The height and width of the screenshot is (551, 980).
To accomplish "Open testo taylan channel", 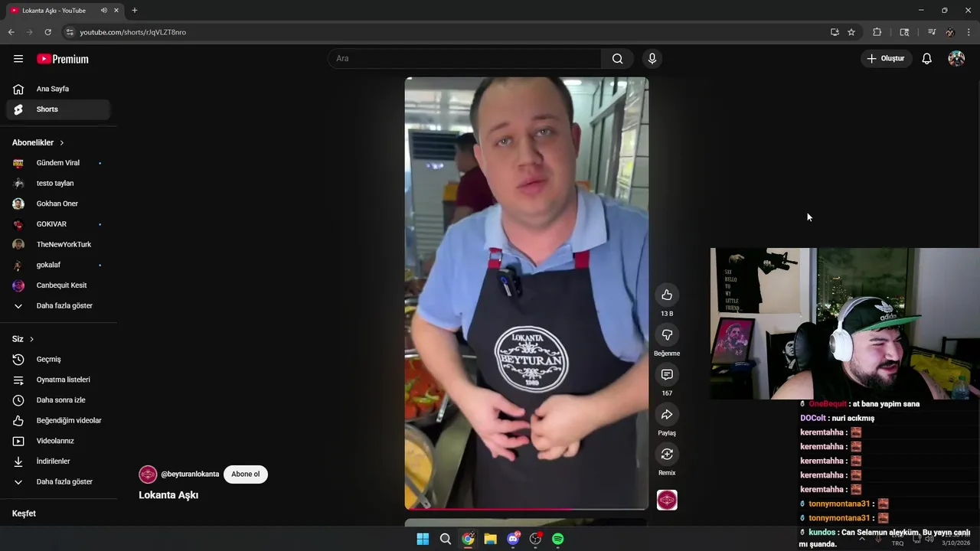I will (58, 184).
